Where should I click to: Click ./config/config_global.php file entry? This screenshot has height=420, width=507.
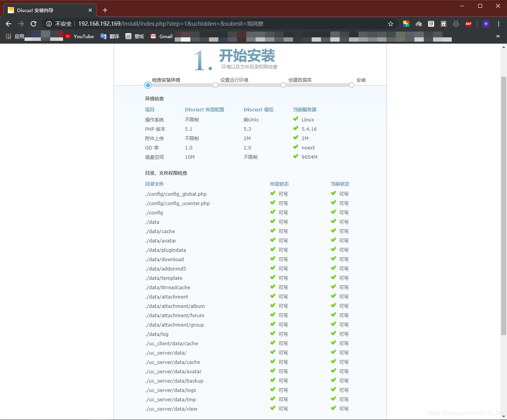pos(176,194)
